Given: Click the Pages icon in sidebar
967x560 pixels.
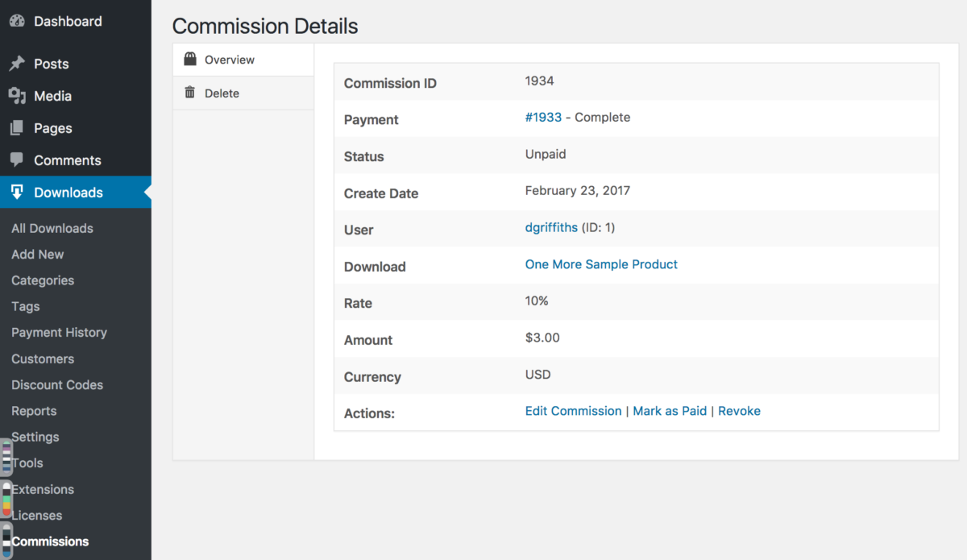Looking at the screenshot, I should click(x=17, y=128).
